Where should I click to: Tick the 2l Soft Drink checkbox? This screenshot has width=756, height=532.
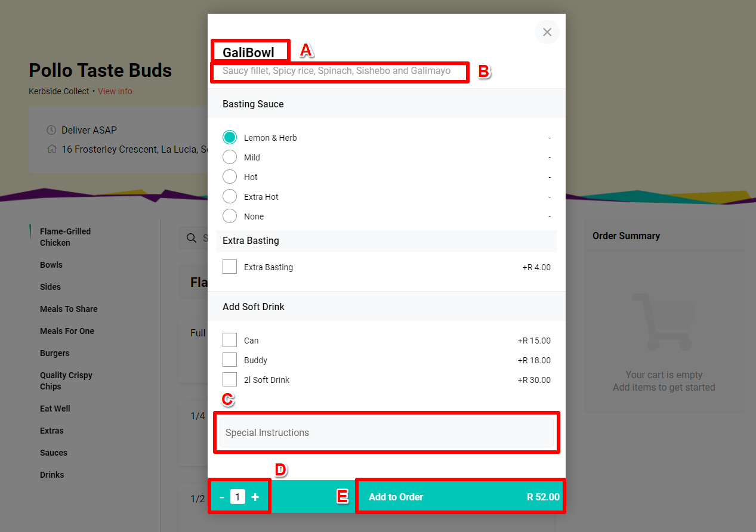click(230, 379)
